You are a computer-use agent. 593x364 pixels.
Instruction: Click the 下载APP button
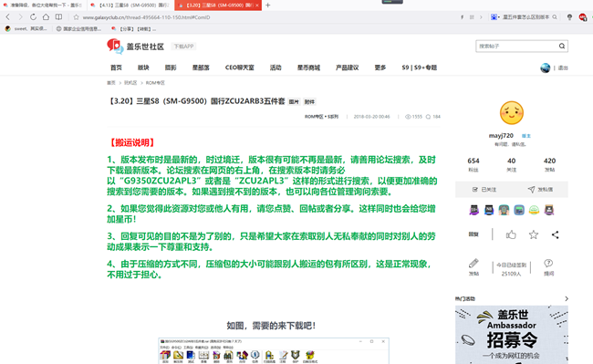[x=183, y=47]
